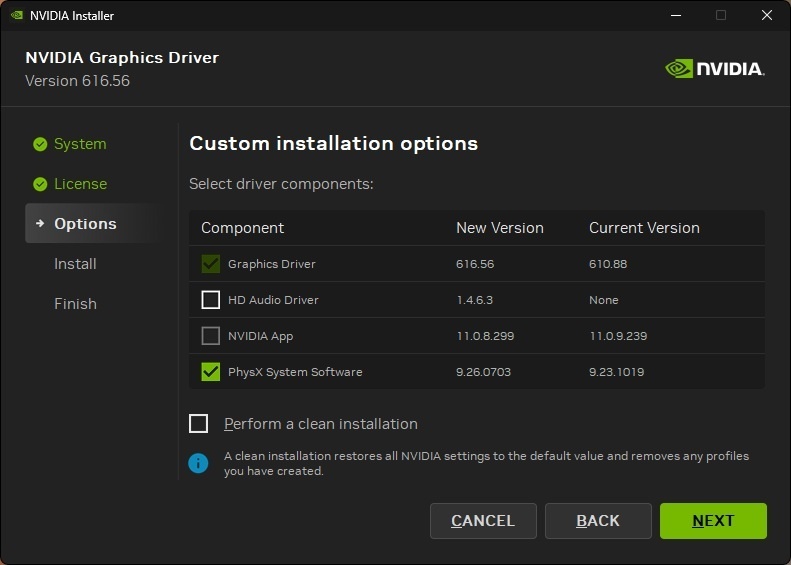Select the Options step in sidebar
Image resolution: width=791 pixels, height=565 pixels.
click(x=93, y=223)
